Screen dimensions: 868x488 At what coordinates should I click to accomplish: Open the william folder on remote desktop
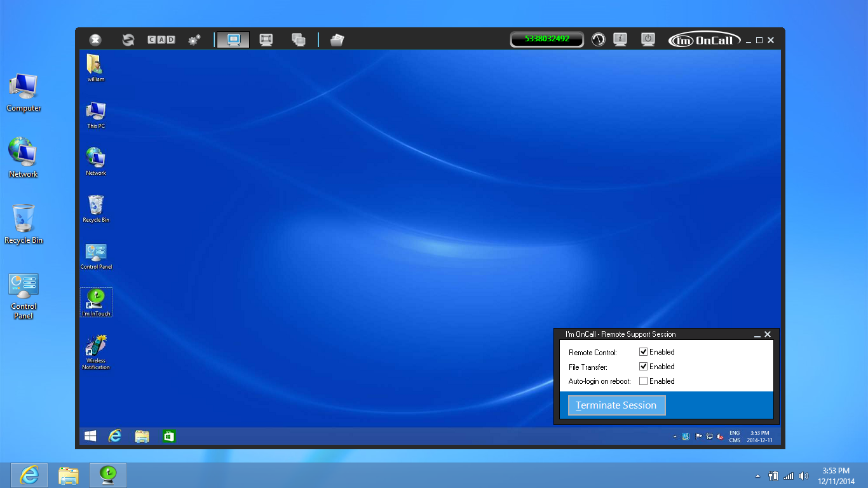coord(96,69)
